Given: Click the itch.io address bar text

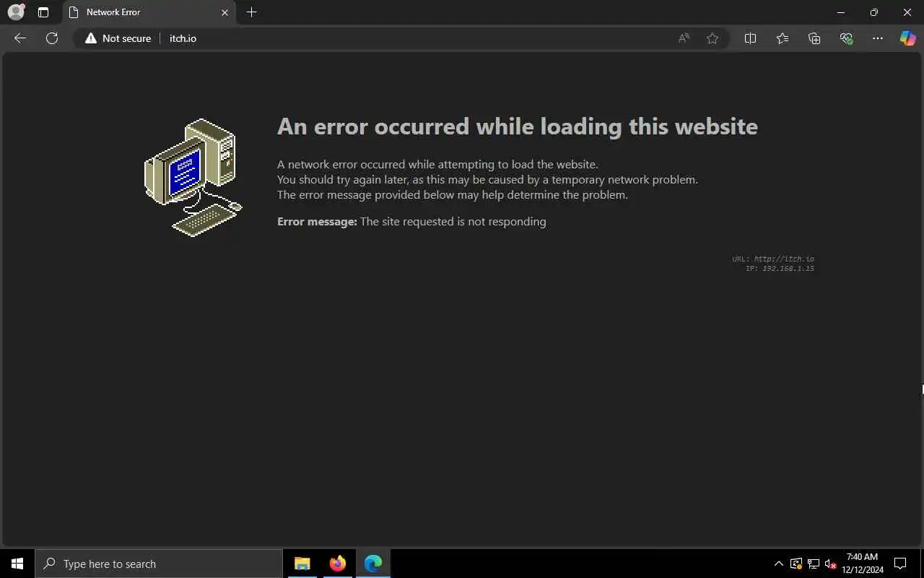Looking at the screenshot, I should 183,38.
